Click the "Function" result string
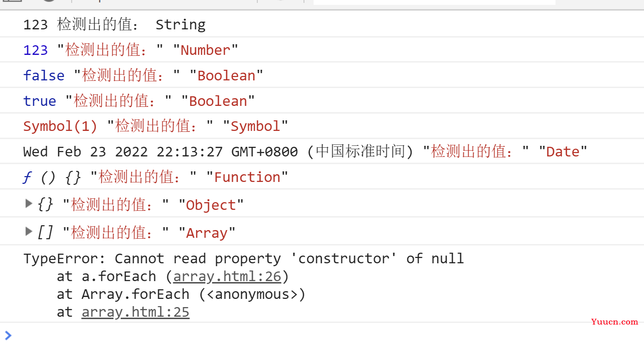The image size is (644, 348). click(247, 177)
